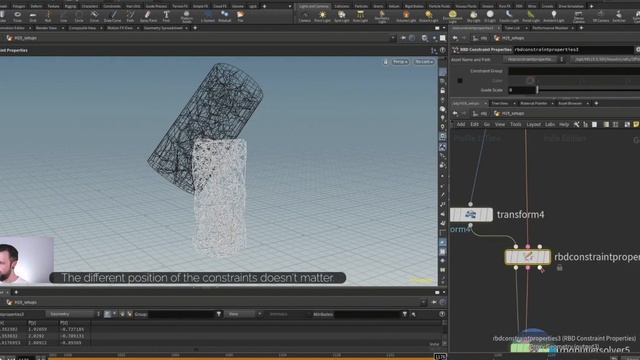Switch to the Composite View tab
This screenshot has width=640, height=360.
82,28
